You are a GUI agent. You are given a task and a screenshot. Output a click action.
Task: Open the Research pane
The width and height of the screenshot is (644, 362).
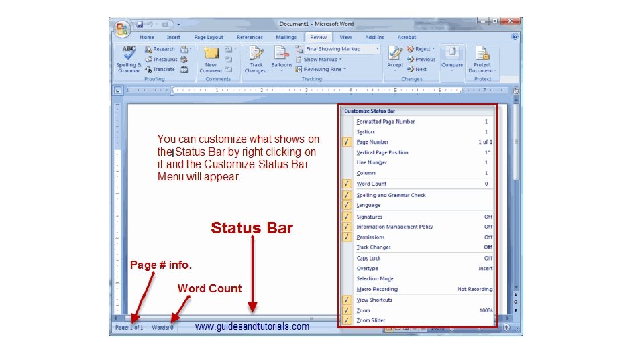160,49
